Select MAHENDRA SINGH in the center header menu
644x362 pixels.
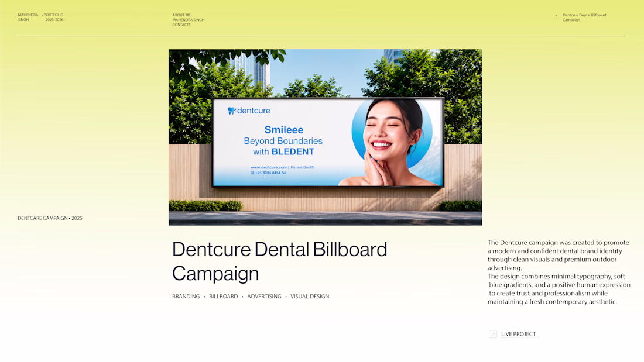point(189,20)
